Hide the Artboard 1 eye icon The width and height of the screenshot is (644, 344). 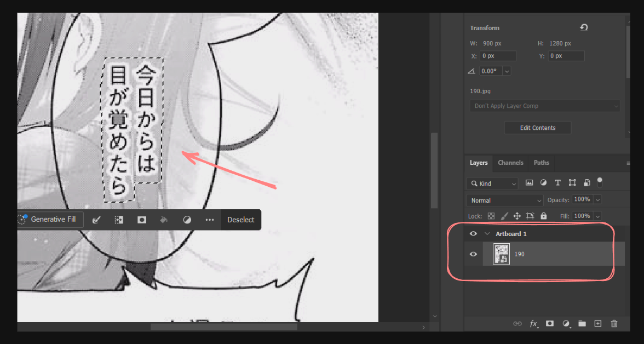(473, 233)
